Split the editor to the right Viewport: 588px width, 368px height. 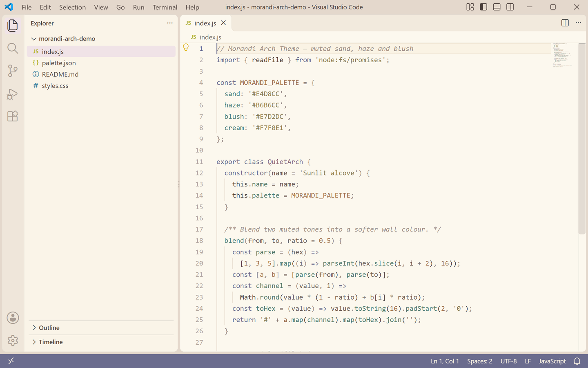pyautogui.click(x=565, y=23)
